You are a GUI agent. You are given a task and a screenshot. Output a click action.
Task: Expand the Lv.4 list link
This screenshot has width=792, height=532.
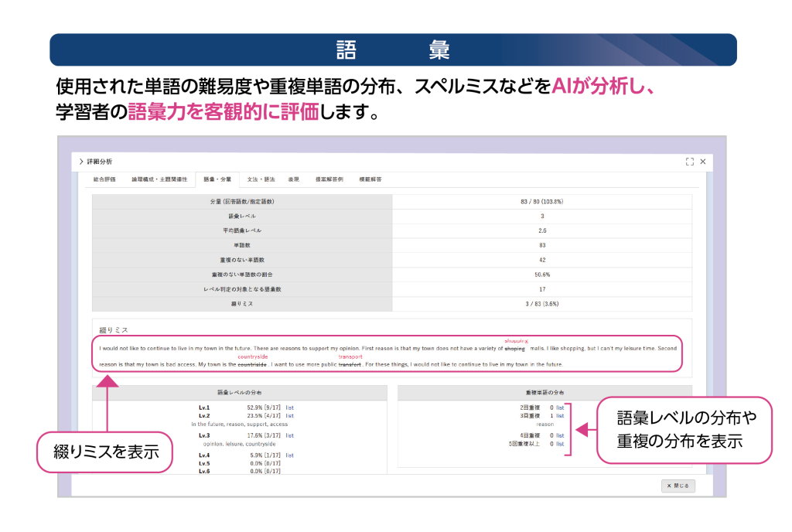289,455
